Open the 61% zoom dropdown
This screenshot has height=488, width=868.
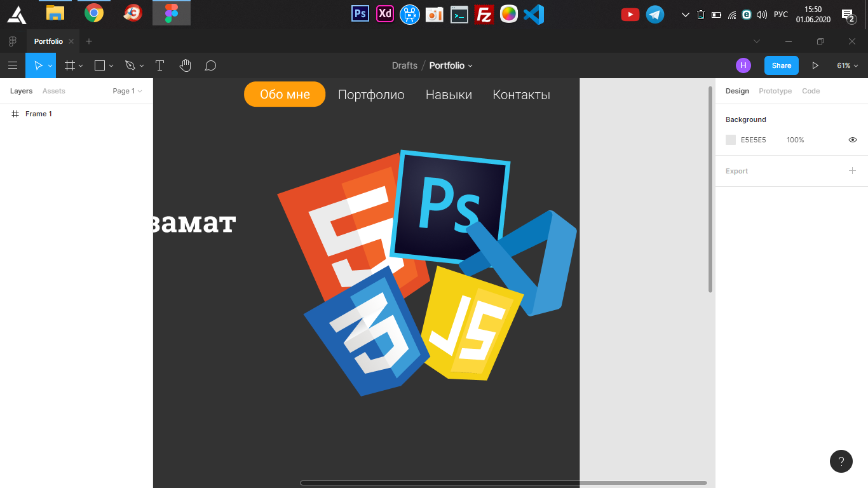click(848, 65)
